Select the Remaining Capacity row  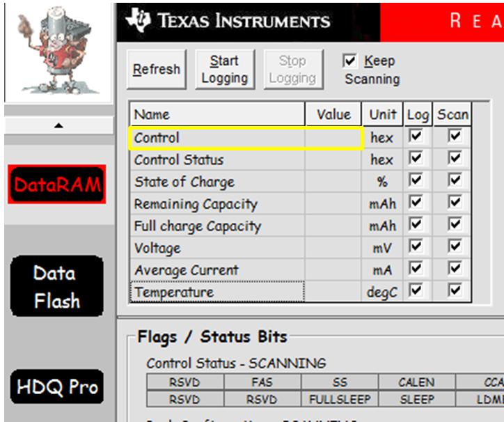[x=217, y=204]
